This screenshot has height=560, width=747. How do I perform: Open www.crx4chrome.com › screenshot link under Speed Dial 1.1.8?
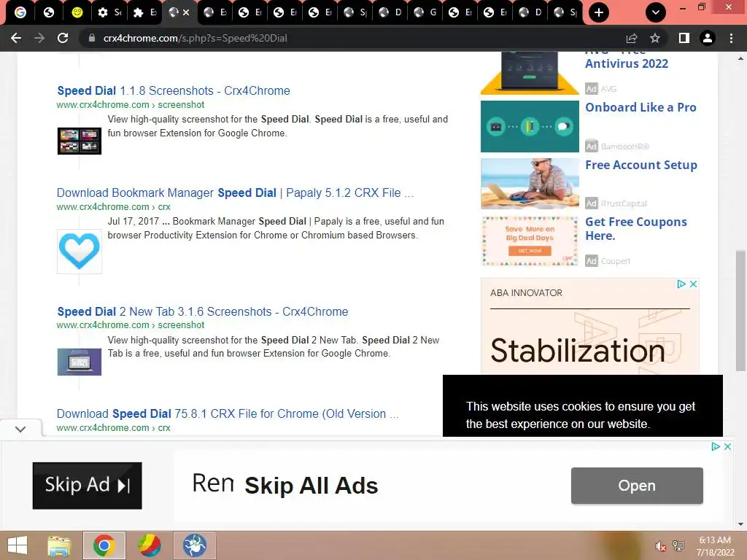(x=131, y=105)
